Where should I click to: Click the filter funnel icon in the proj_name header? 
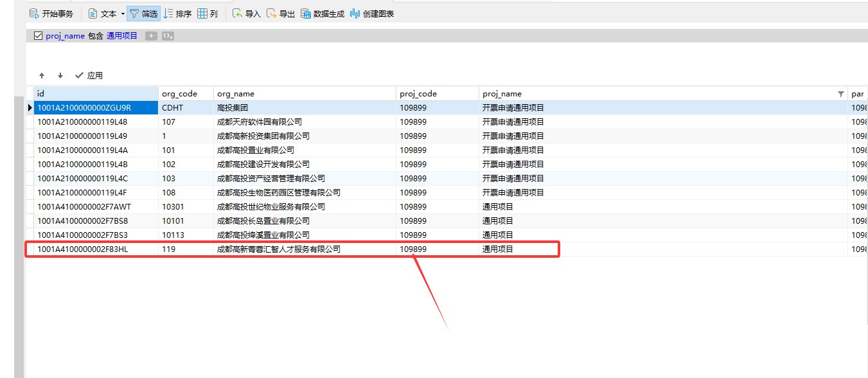[x=841, y=94]
